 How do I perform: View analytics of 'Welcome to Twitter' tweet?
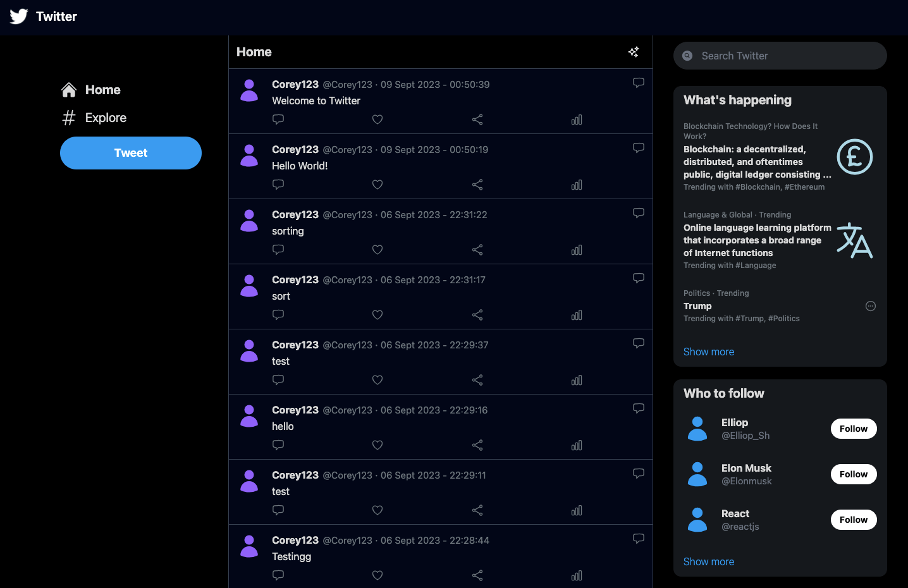577,119
